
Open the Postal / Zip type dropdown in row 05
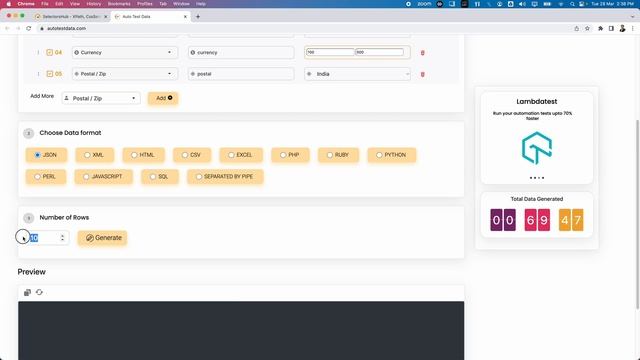pyautogui.click(x=124, y=74)
